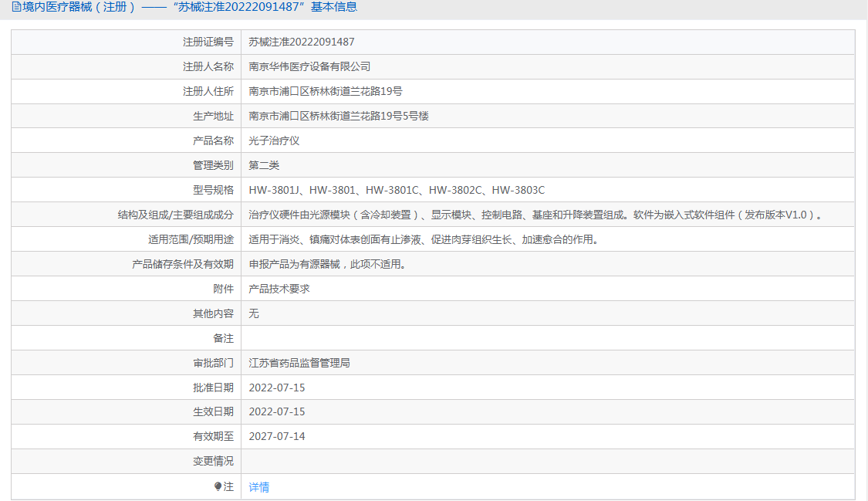Click the 其他内容 label

(x=213, y=314)
